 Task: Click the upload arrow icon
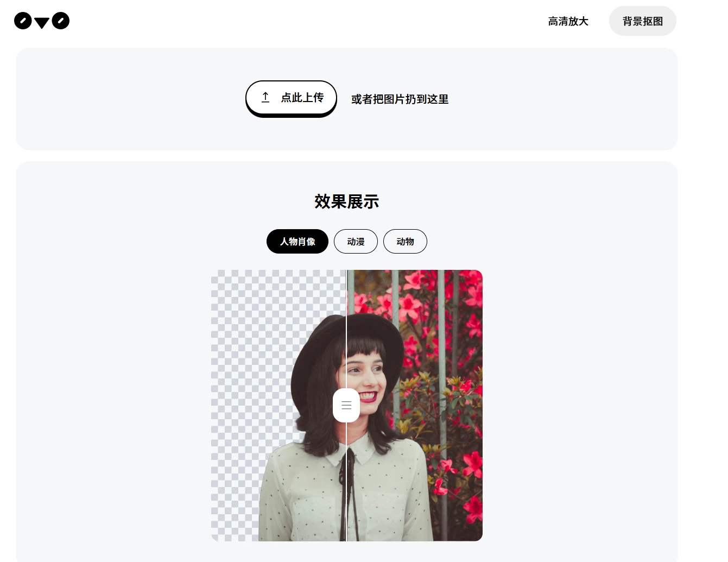[265, 97]
